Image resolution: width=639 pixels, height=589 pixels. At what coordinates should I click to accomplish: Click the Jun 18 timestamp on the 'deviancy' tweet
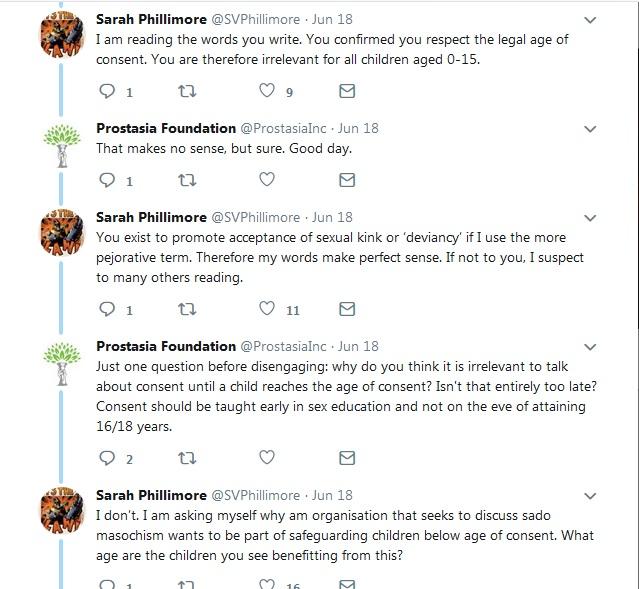pos(332,217)
